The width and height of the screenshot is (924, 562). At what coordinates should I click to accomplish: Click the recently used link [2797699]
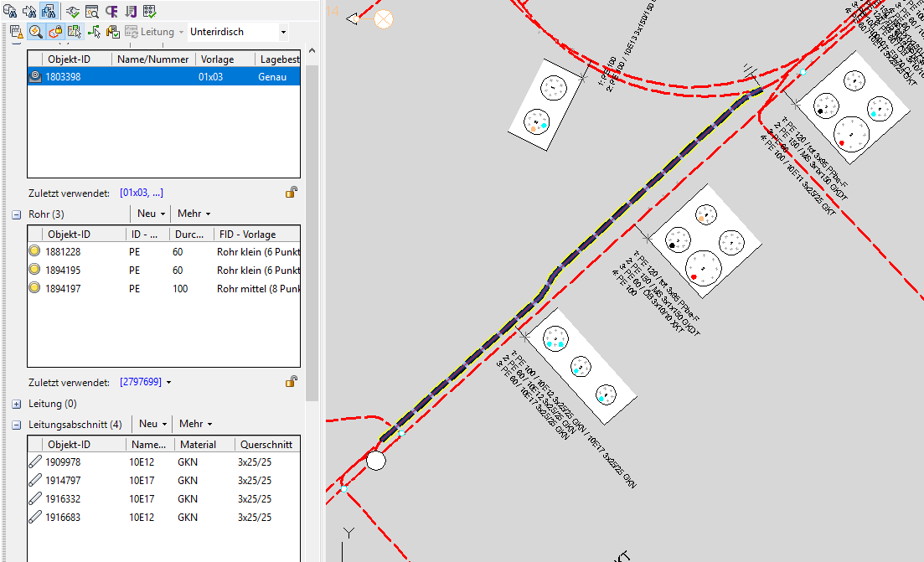click(x=140, y=382)
